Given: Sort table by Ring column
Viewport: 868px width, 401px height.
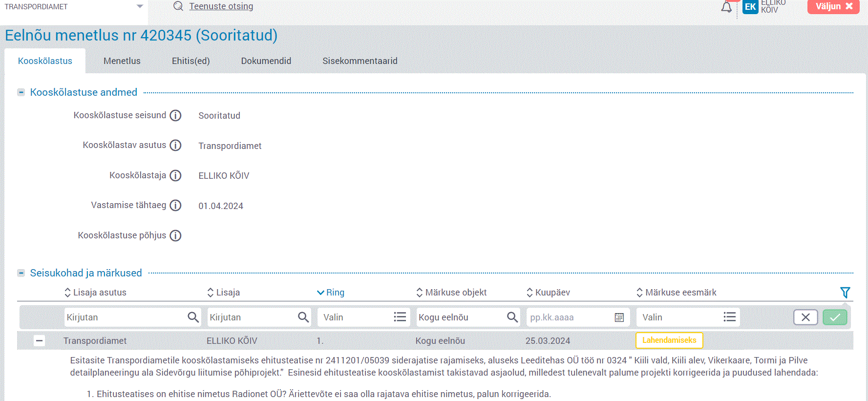Looking at the screenshot, I should [x=331, y=293].
